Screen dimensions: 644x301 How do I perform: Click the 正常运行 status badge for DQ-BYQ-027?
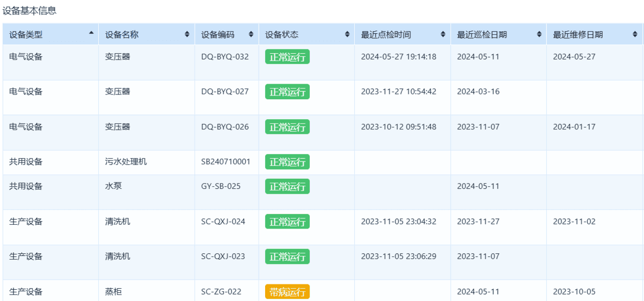coord(287,92)
